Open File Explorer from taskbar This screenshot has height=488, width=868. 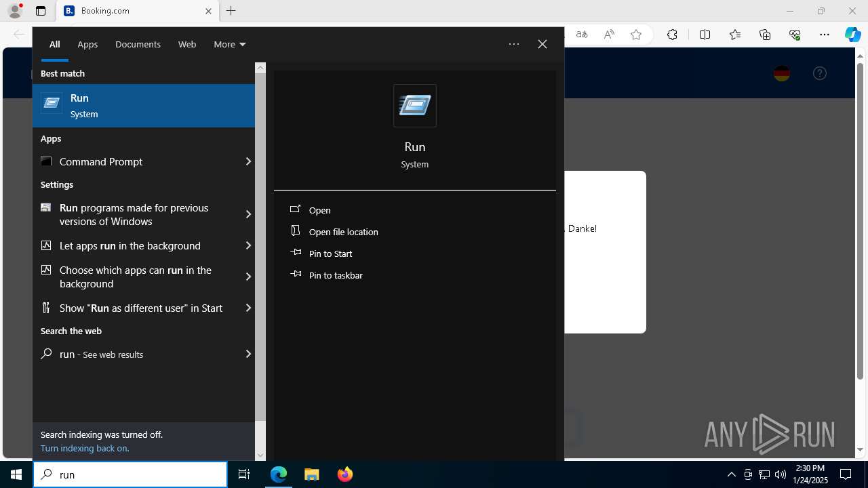[311, 474]
